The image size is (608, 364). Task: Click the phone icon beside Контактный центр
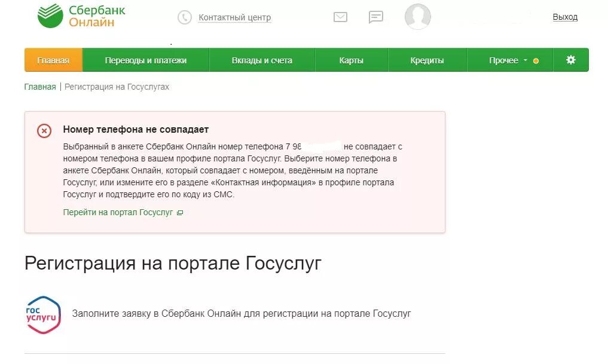click(185, 17)
